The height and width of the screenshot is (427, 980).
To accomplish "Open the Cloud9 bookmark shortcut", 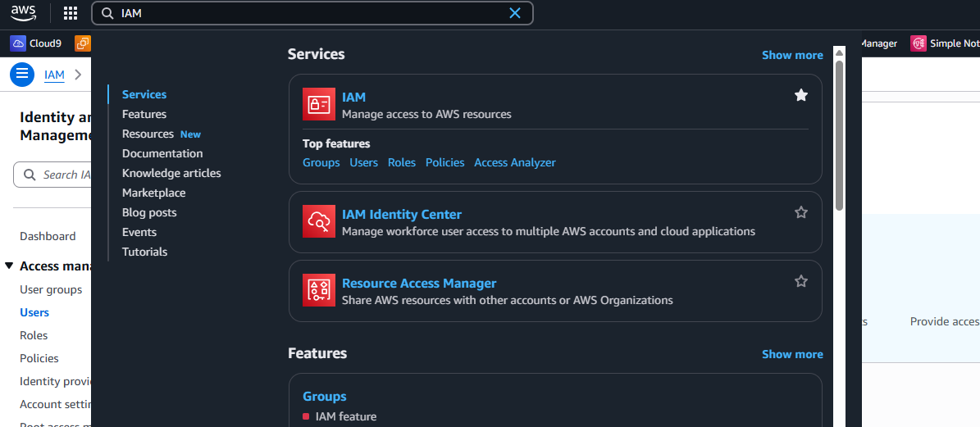I will click(x=36, y=43).
